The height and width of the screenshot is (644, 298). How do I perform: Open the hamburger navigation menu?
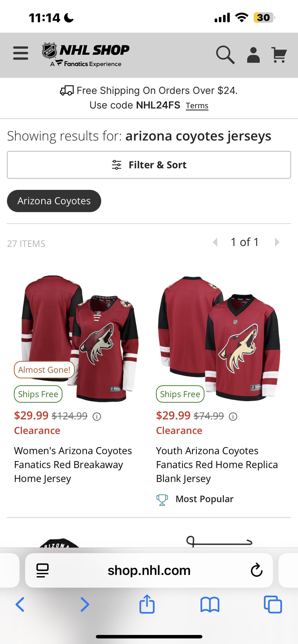click(x=20, y=53)
